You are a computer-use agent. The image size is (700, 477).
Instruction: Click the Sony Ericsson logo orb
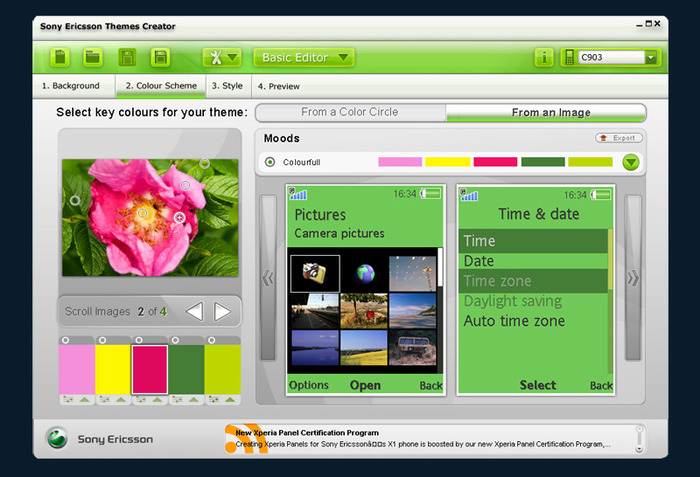58,438
